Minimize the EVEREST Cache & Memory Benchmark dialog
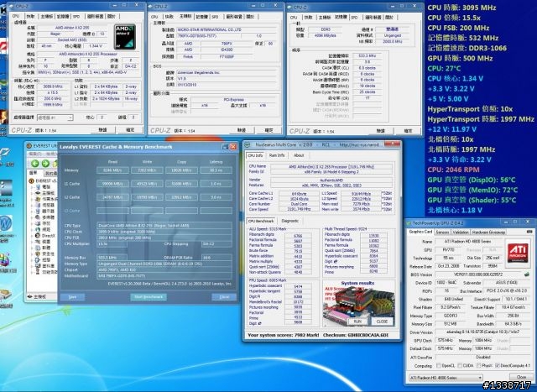This screenshot has height=392, width=537. coord(225,147)
